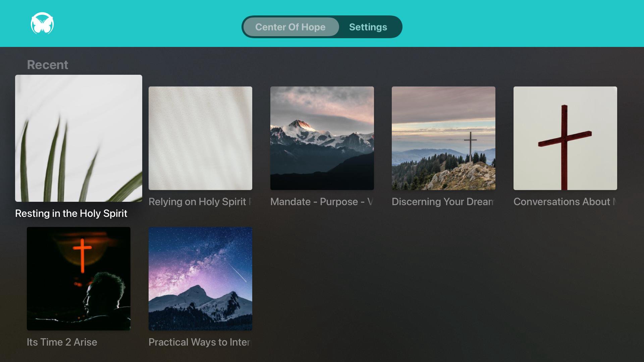Image resolution: width=644 pixels, height=362 pixels.
Task: Click the butterfly logo icon
Action: coord(42,23)
